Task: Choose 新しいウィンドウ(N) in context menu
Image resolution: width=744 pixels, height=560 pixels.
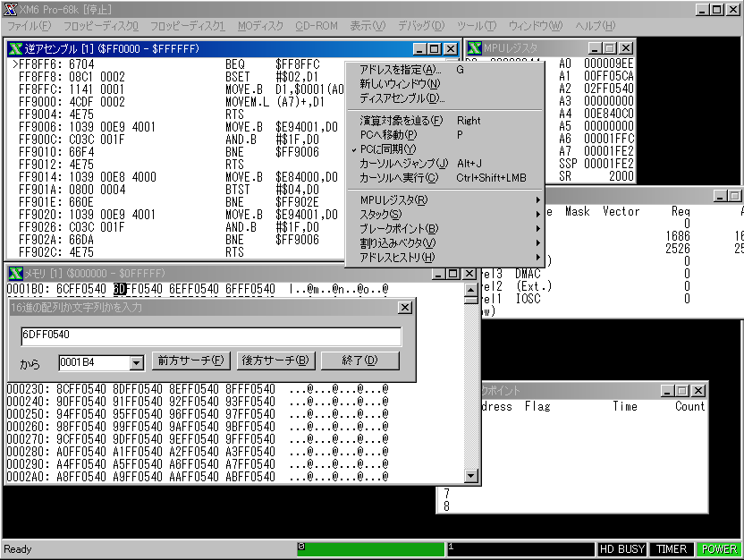Action: (444, 84)
